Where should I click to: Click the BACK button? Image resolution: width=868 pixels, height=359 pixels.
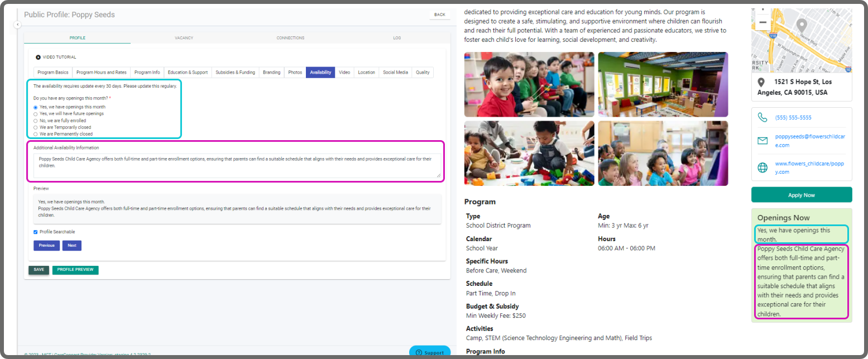click(x=440, y=15)
